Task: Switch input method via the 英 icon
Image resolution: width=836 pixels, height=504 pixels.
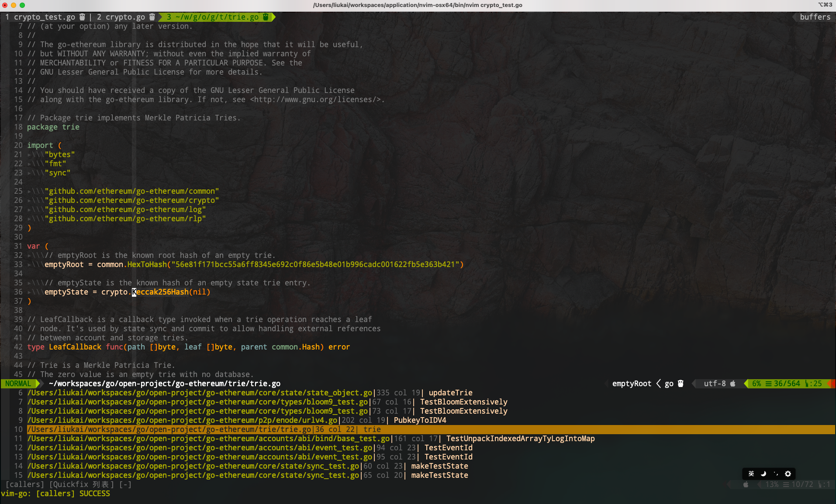Action: tap(751, 474)
